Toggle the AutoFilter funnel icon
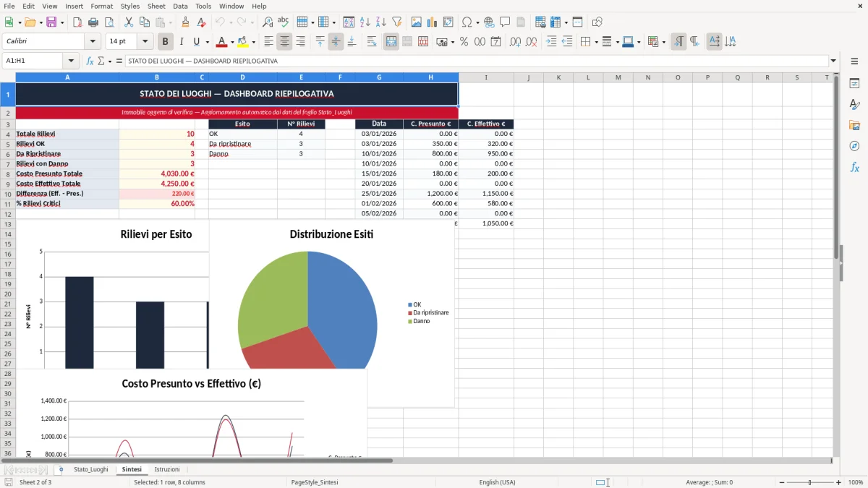This screenshot has width=868, height=488. click(x=396, y=22)
